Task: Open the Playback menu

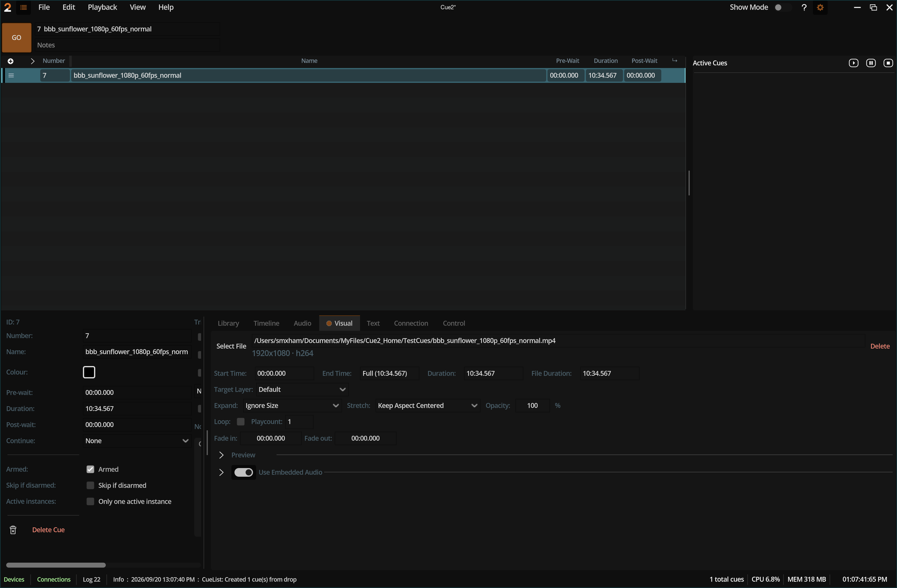Action: [x=102, y=7]
